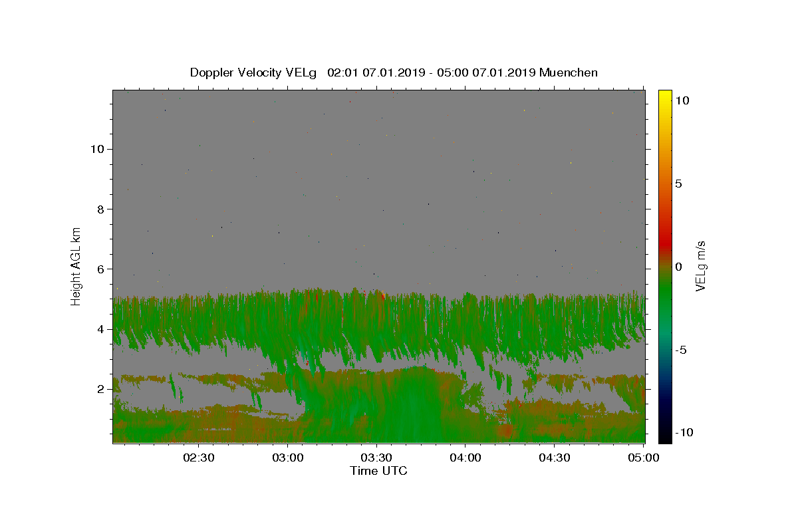Viewport: 798px width, 532px height.
Task: Click the height axis label 2
Action: 100,389
